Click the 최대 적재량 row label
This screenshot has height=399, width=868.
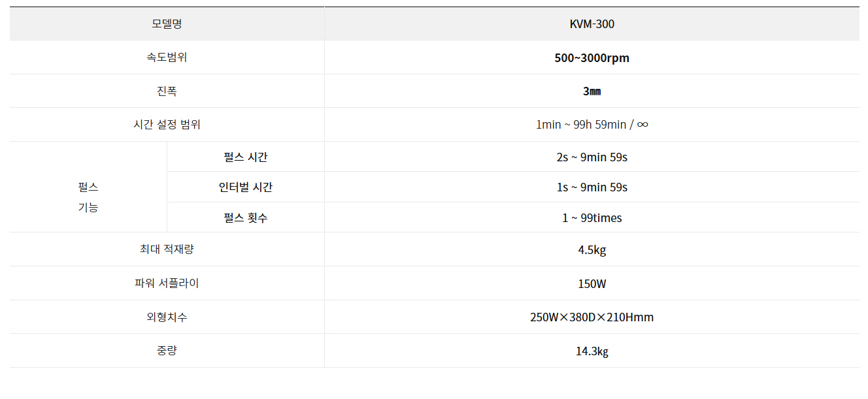pos(167,249)
